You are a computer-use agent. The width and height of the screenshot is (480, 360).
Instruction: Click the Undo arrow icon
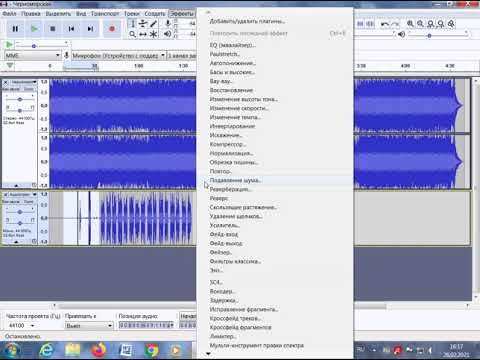(384, 24)
